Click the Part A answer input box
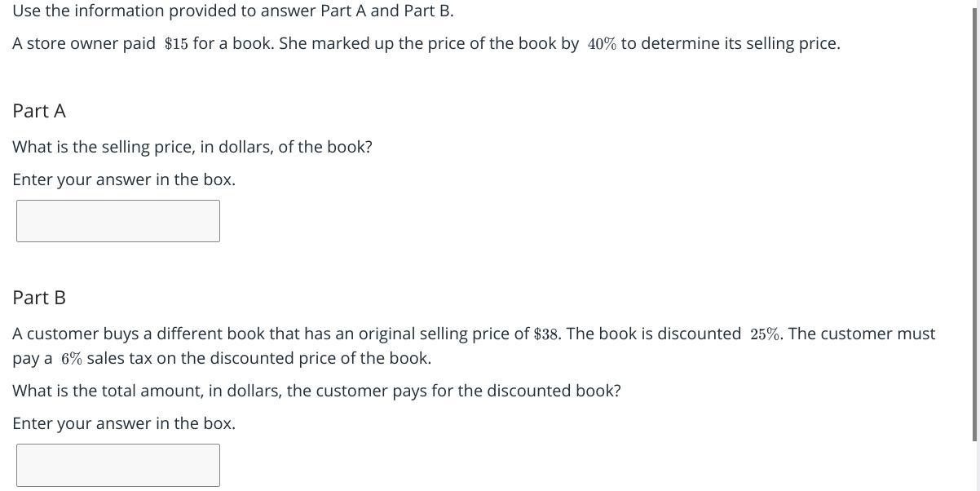Screen dimensions: 980x491 118,221
